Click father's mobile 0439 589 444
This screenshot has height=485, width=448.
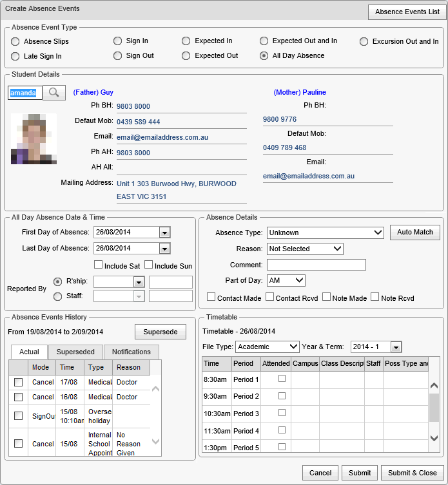(x=139, y=122)
